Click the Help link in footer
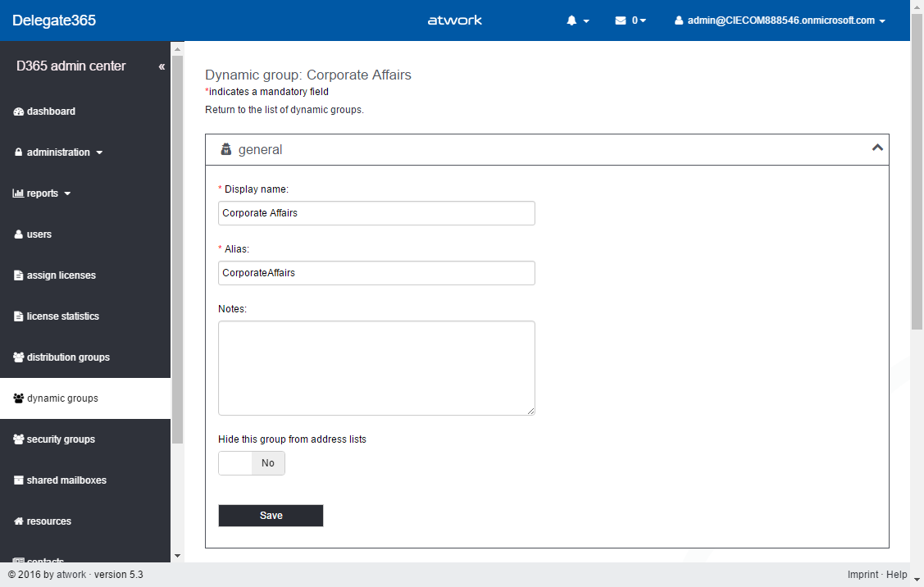 tap(896, 575)
